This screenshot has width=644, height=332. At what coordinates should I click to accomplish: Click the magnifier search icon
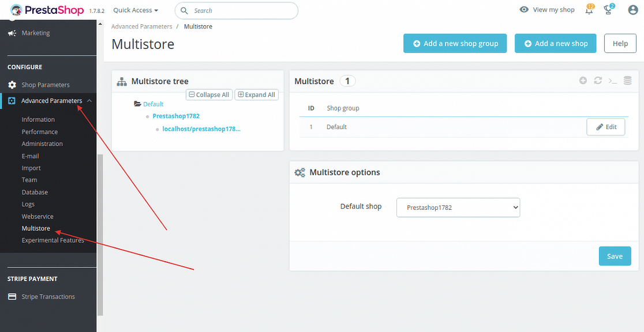[x=185, y=10]
